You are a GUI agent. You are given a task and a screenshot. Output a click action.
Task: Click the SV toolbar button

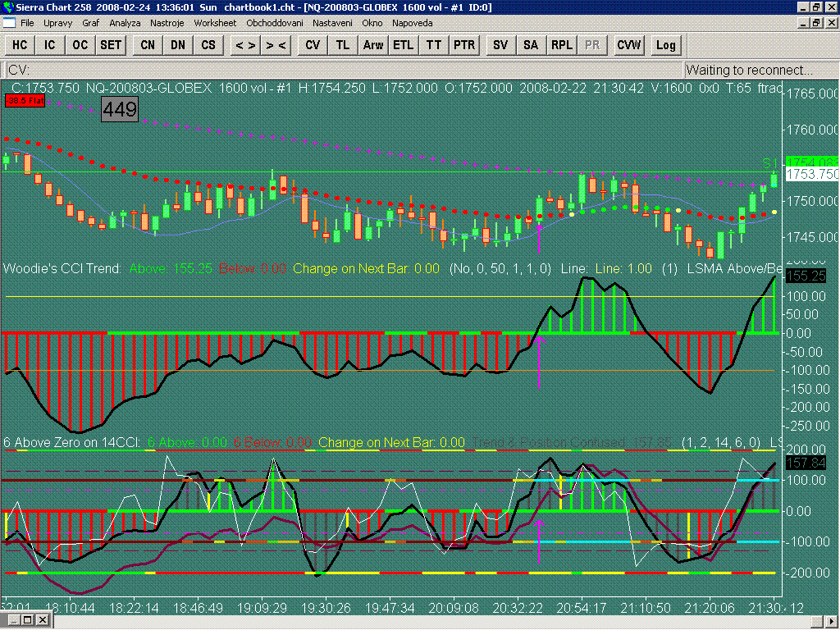coord(500,45)
